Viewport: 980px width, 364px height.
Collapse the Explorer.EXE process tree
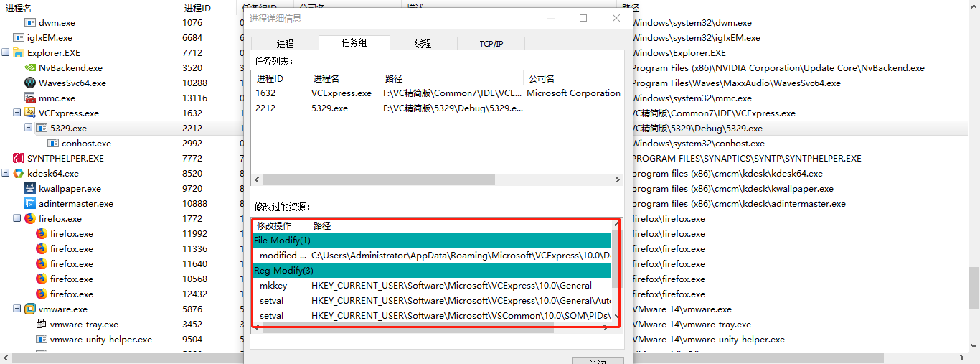(5, 53)
